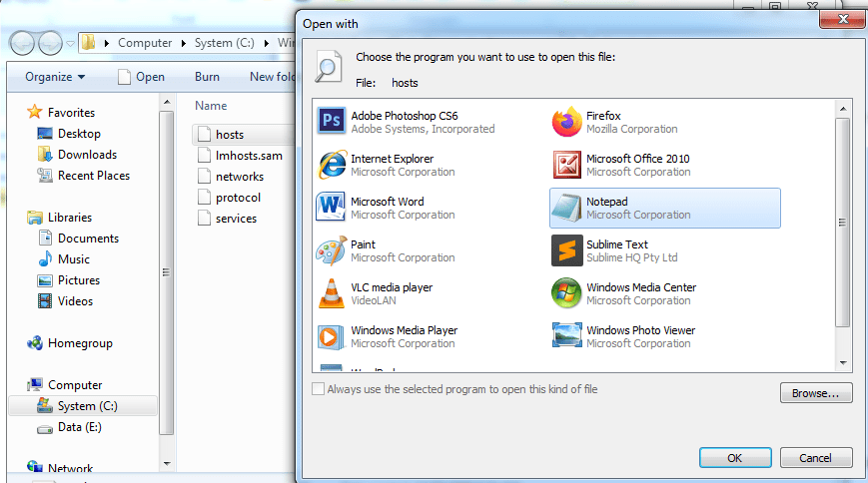Select the VLC media player cone icon
This screenshot has width=868, height=483.
(331, 293)
